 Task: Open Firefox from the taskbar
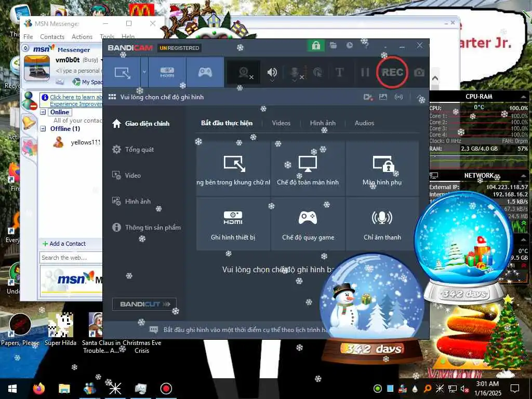38,389
